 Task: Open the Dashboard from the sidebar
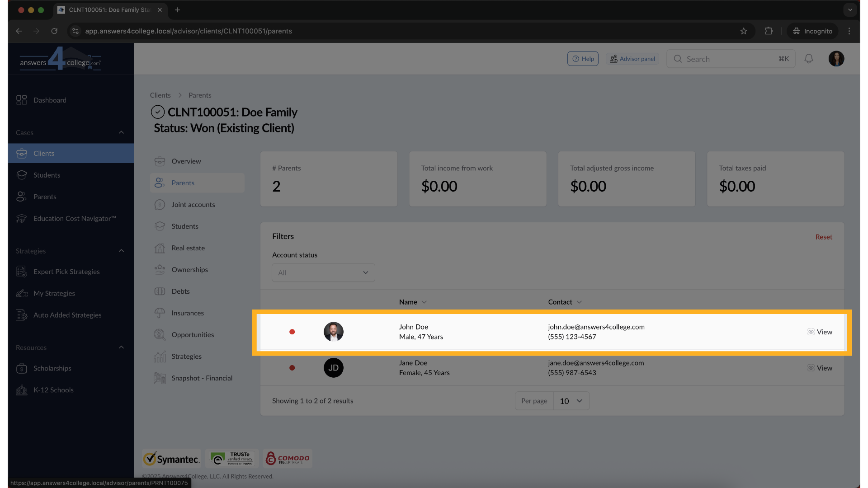click(x=50, y=100)
